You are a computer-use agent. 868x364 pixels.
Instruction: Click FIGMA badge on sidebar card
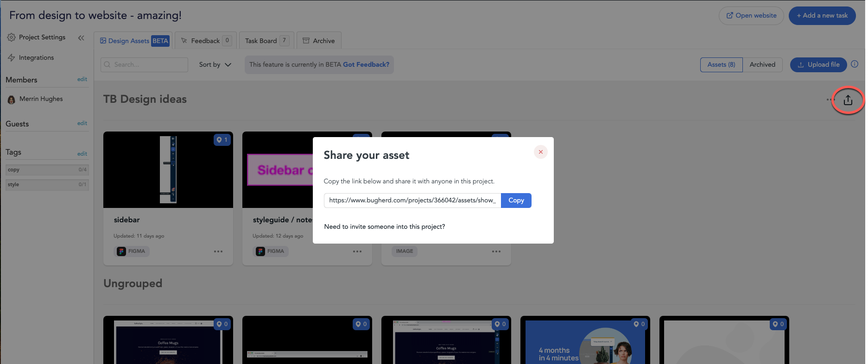tap(132, 251)
